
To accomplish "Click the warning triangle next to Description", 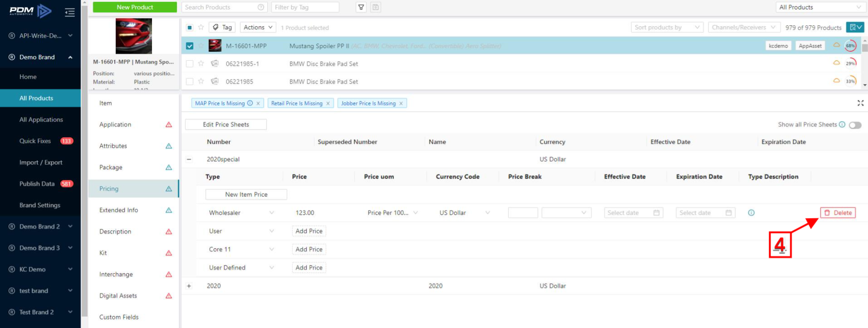I will coord(168,232).
